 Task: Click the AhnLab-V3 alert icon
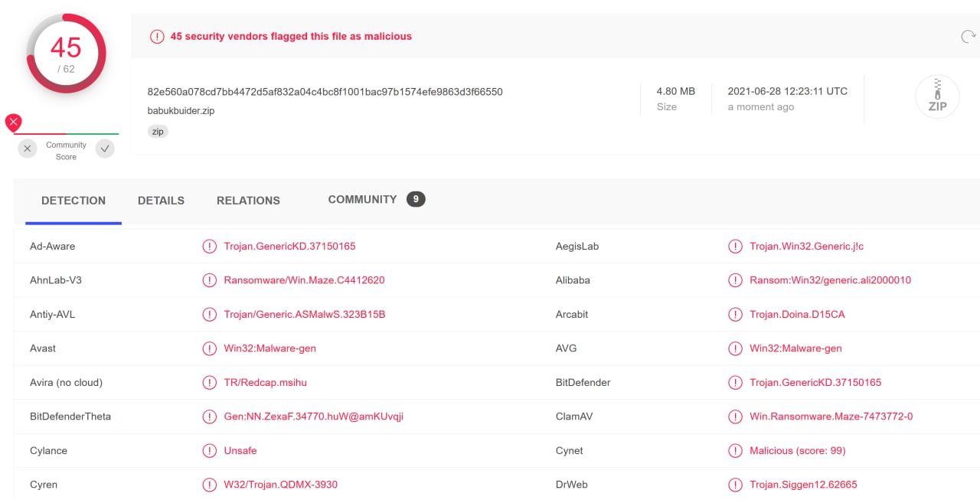point(209,280)
